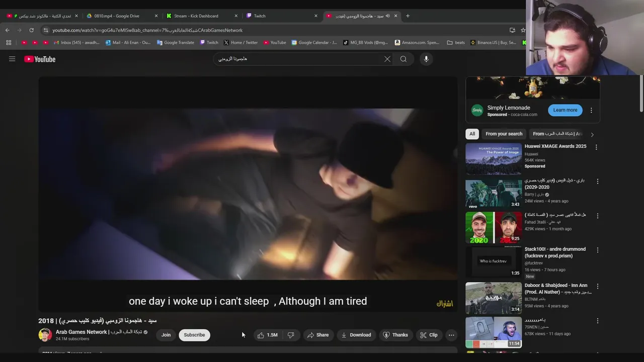Open the Barry 3:43 vevo video thumbnail
The height and width of the screenshot is (362, 644).
click(x=494, y=193)
